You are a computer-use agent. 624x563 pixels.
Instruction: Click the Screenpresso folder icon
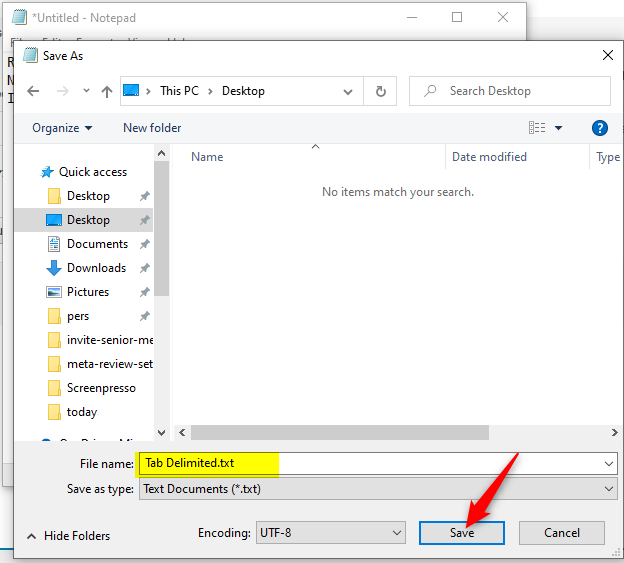pyautogui.click(x=54, y=388)
